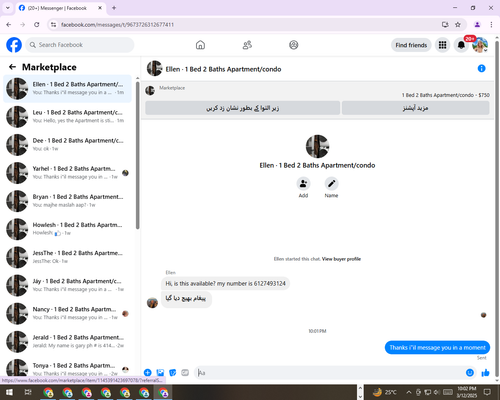
Task: Open the Howlesh apartment chat
Action: 67,229
